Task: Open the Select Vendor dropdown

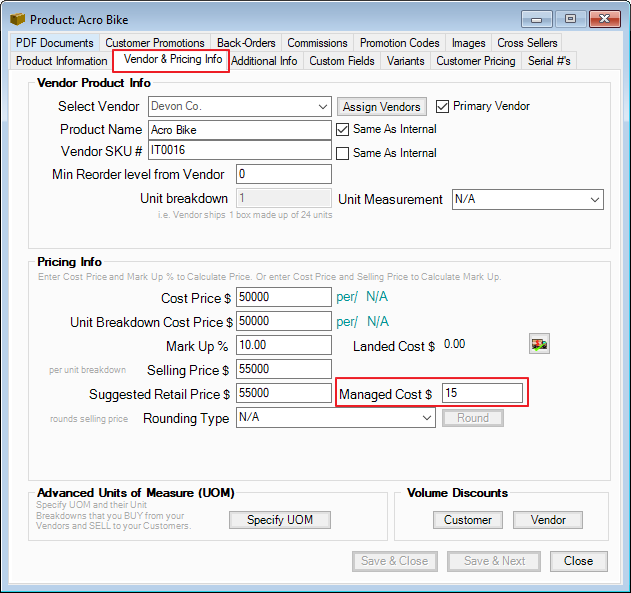Action: [x=321, y=106]
